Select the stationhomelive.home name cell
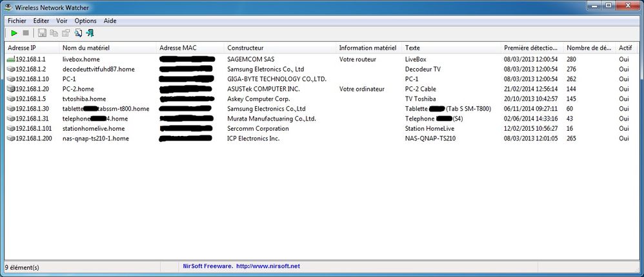 [x=93, y=129]
